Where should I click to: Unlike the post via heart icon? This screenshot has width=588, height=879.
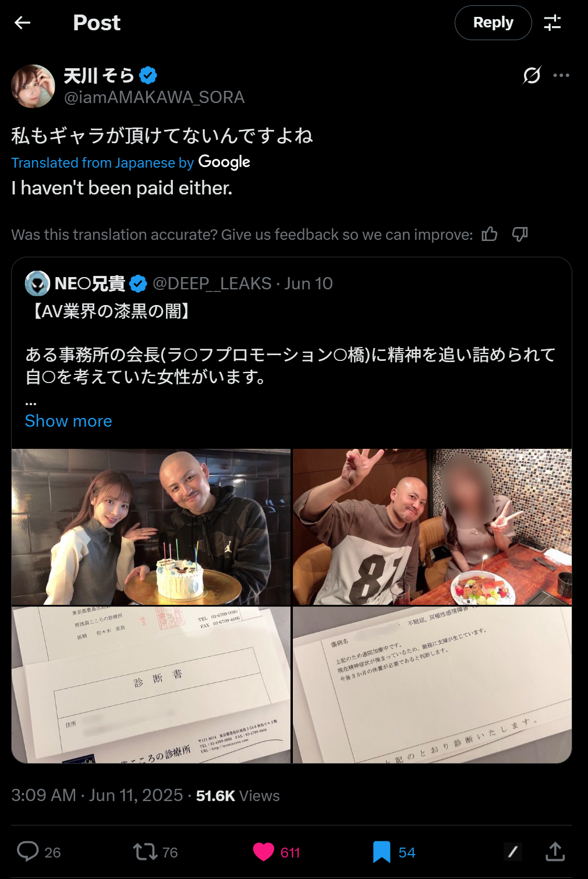click(264, 852)
